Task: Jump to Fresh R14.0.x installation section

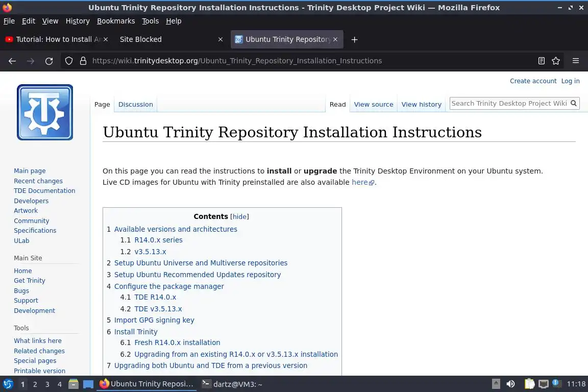Action: click(177, 342)
